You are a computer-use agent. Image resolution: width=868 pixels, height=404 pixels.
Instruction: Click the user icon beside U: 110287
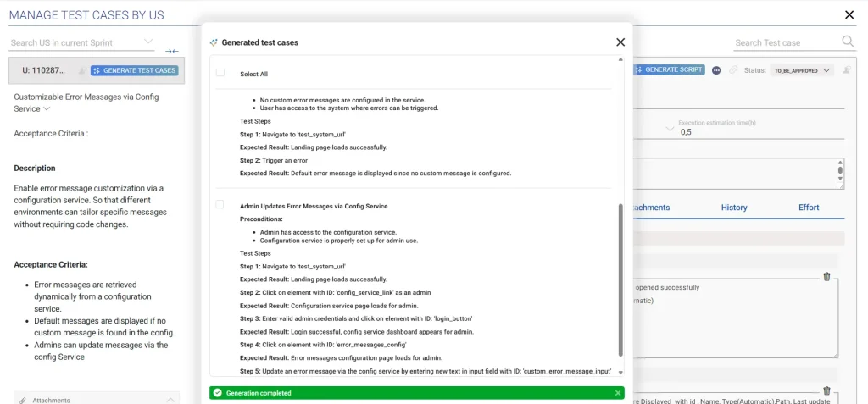[82, 70]
